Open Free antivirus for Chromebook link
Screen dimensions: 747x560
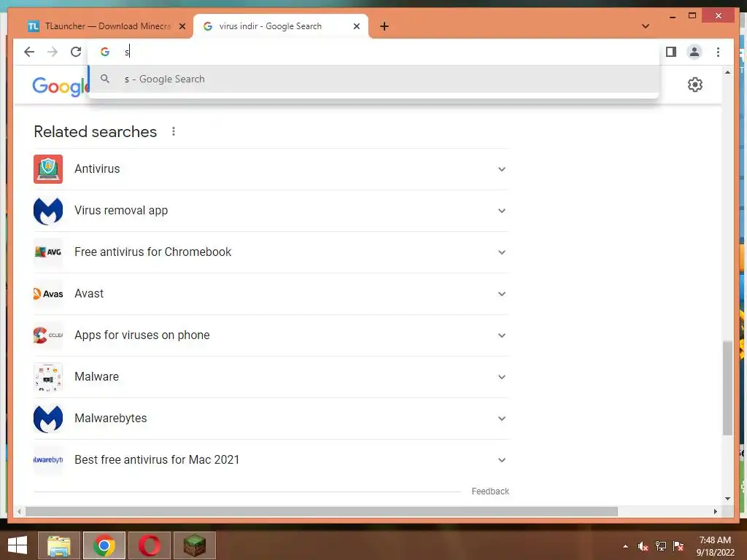click(153, 252)
